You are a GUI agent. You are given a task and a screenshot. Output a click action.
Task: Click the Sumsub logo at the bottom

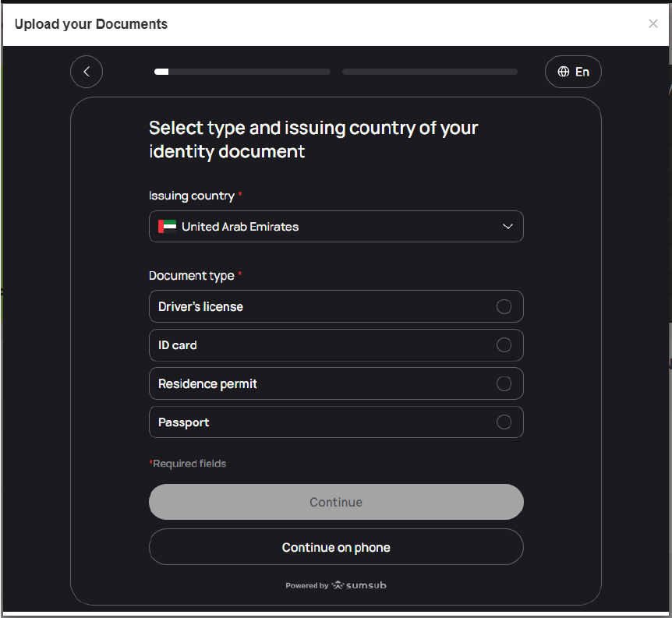[x=359, y=585]
